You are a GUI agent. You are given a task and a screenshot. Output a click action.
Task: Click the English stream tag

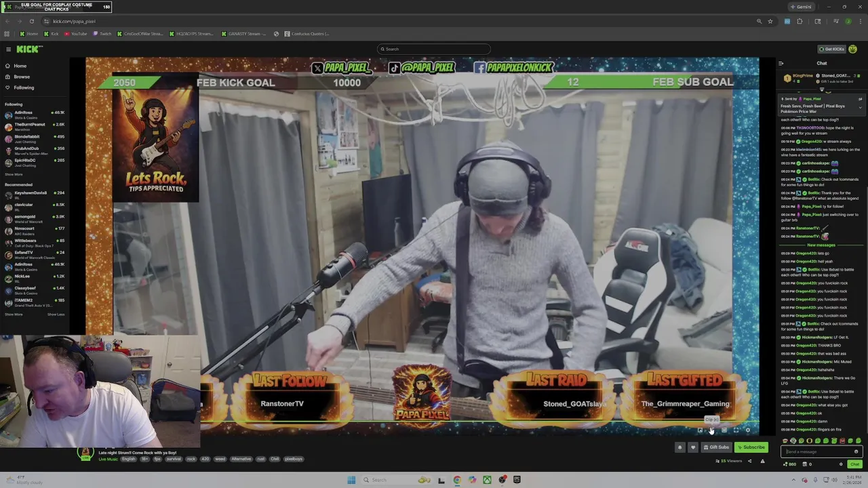coord(128,459)
